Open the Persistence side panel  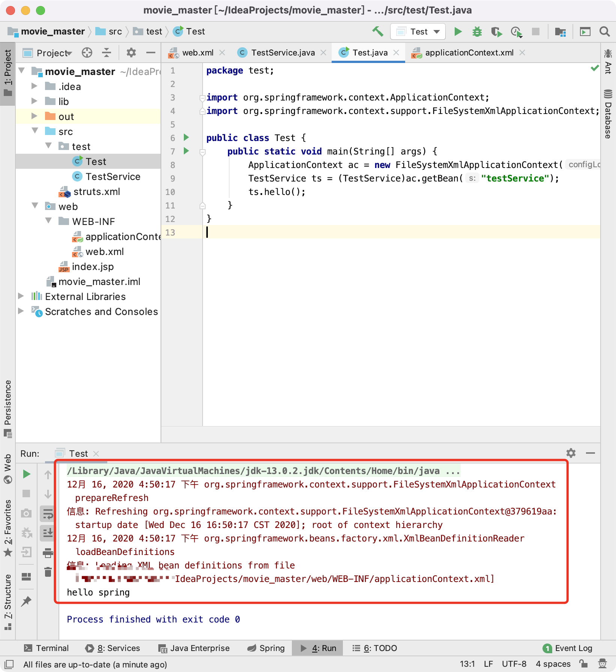coord(8,409)
